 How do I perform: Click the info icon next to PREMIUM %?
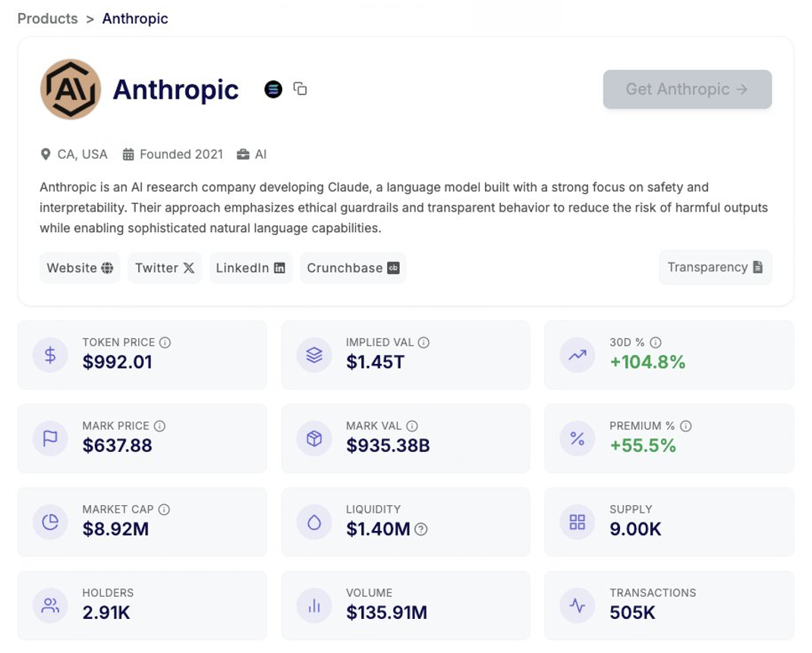point(686,426)
